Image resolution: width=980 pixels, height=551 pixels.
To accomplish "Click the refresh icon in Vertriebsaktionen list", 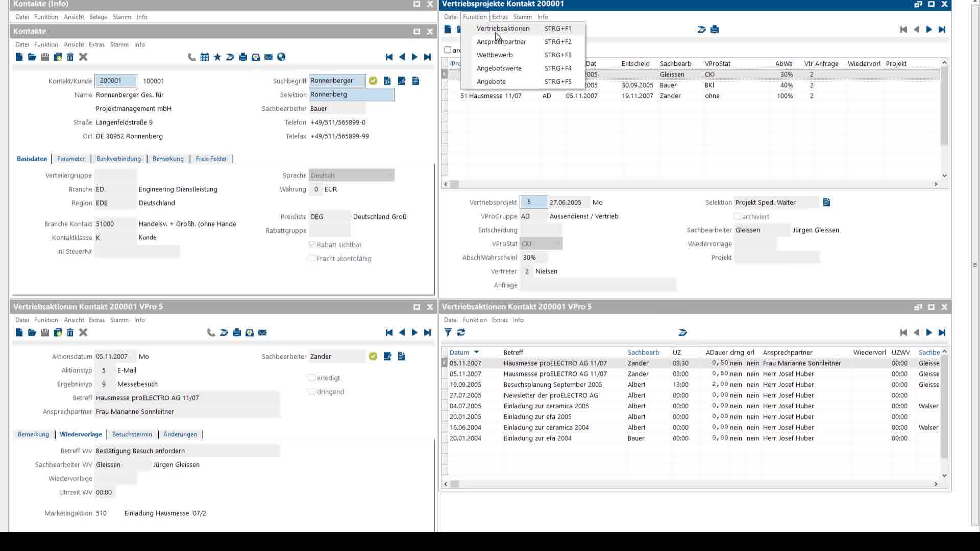I will (x=461, y=333).
